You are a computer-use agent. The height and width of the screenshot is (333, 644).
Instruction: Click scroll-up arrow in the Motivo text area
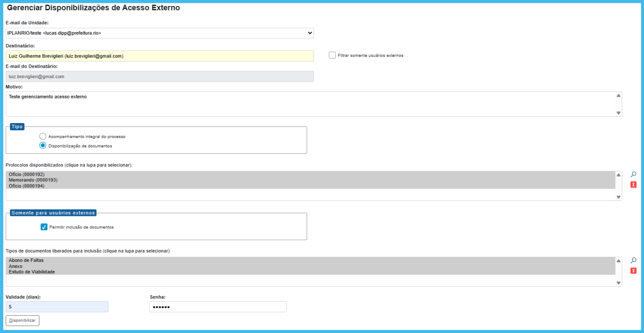tap(618, 96)
